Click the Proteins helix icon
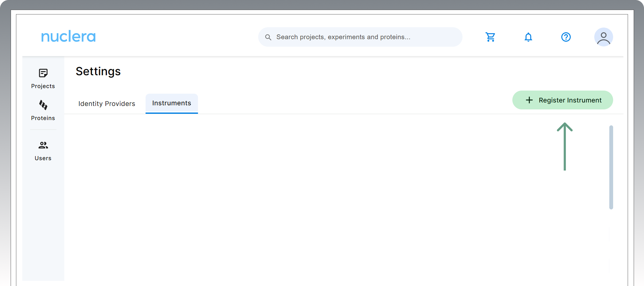The image size is (644, 286). (x=43, y=105)
